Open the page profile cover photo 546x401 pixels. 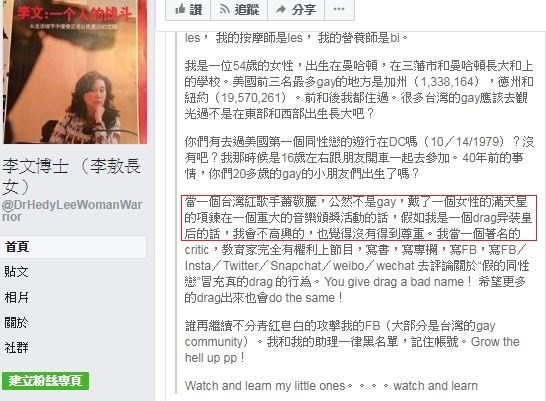(x=75, y=72)
